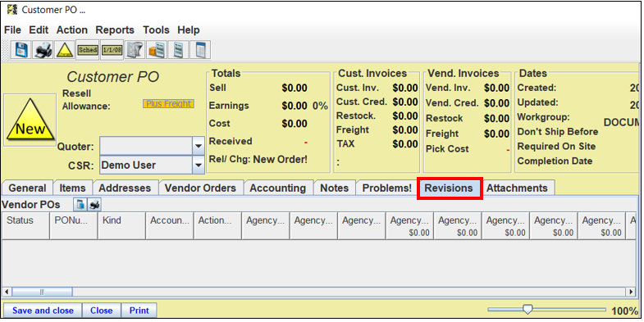The width and height of the screenshot is (644, 322).
Task: Switch to the Notes tab
Action: pos(335,188)
